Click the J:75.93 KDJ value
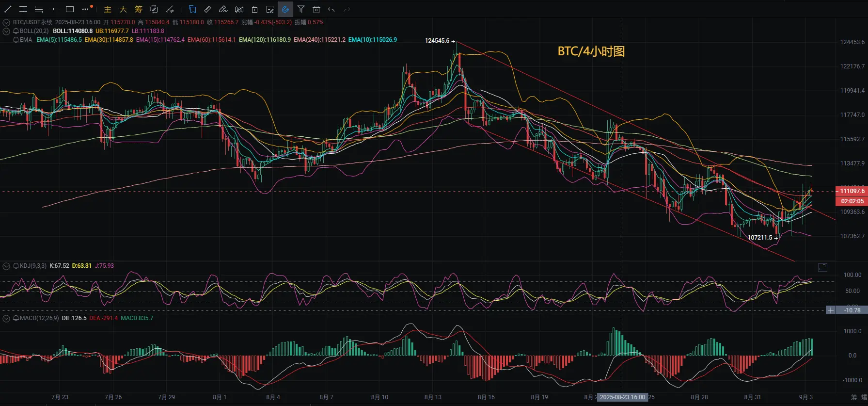Viewport: 868px width, 406px height. [x=104, y=266]
